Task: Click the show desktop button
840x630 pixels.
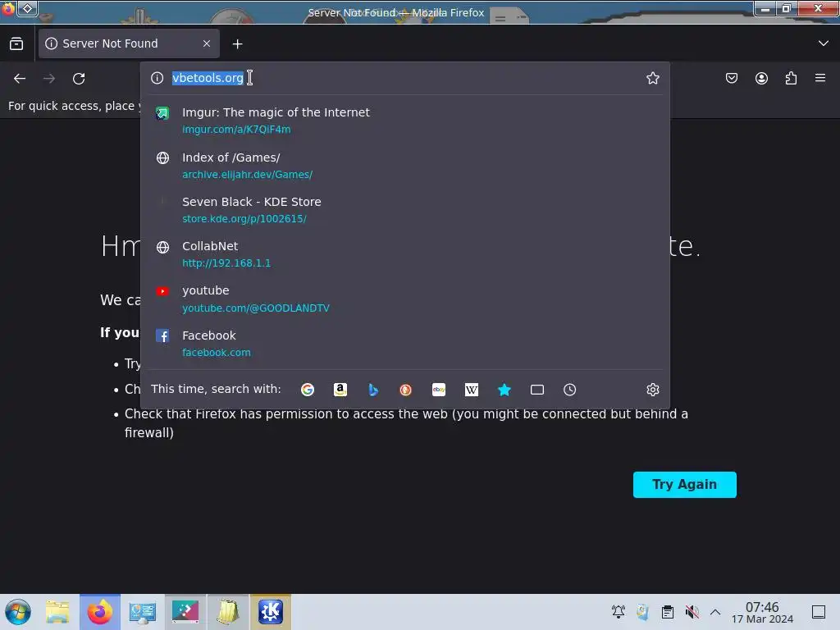Action: pyautogui.click(x=819, y=612)
